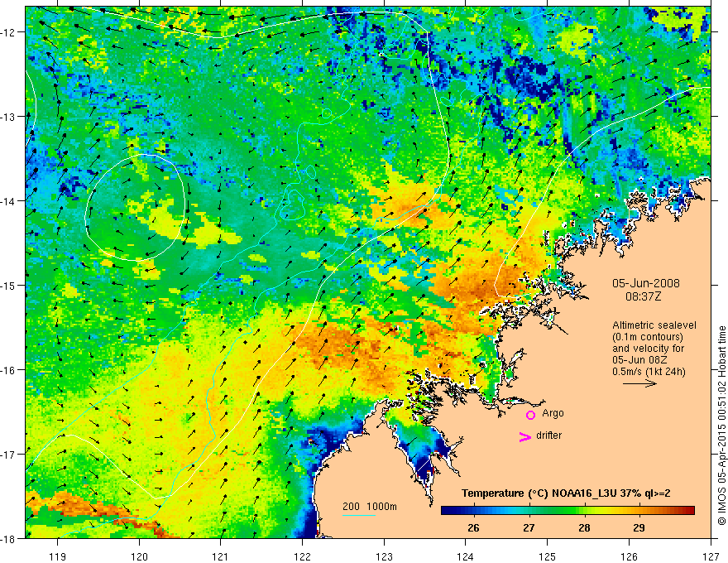Click the IMOS copyright timestamp text
This screenshot has height=563, width=728.
[x=721, y=424]
